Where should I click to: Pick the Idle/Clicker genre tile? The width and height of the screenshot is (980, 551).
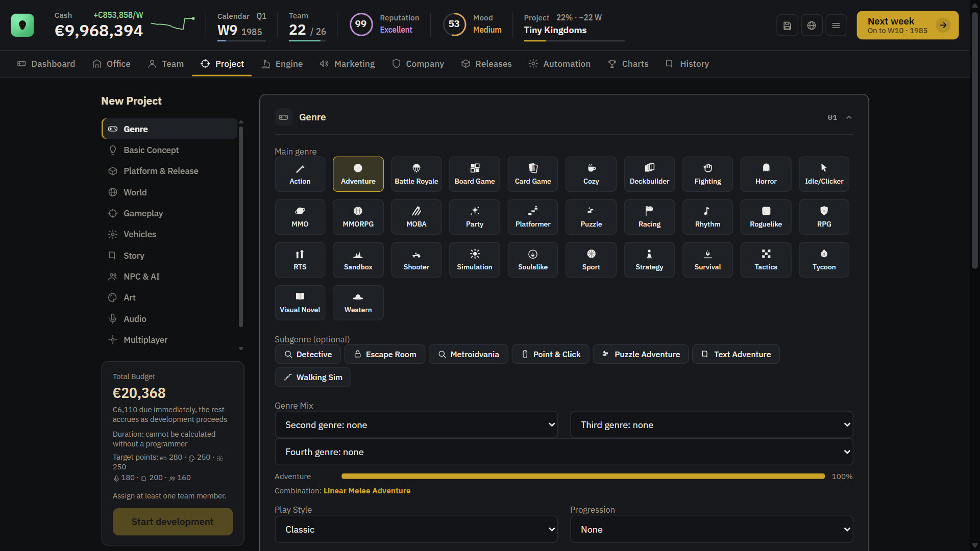pos(824,174)
